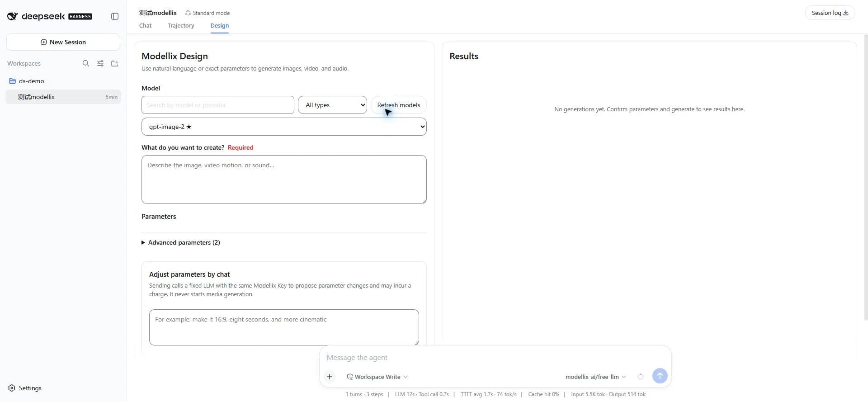Image resolution: width=868 pixels, height=402 pixels.
Task: Click the 'No generations yet' message
Action: tap(649, 109)
